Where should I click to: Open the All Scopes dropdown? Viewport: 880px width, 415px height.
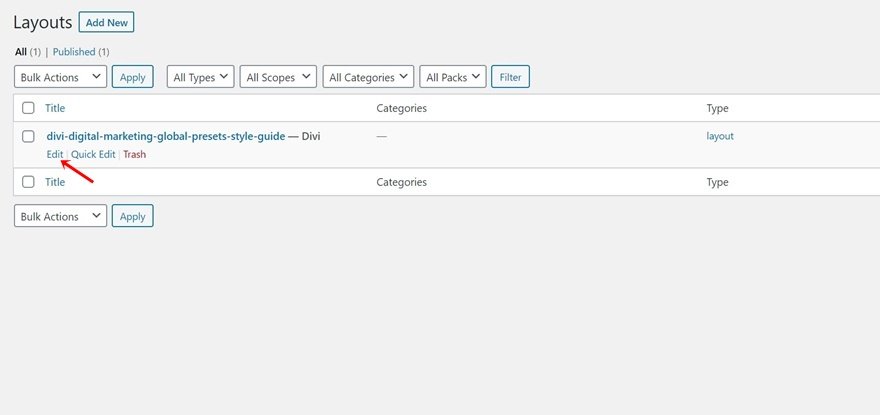pos(277,76)
